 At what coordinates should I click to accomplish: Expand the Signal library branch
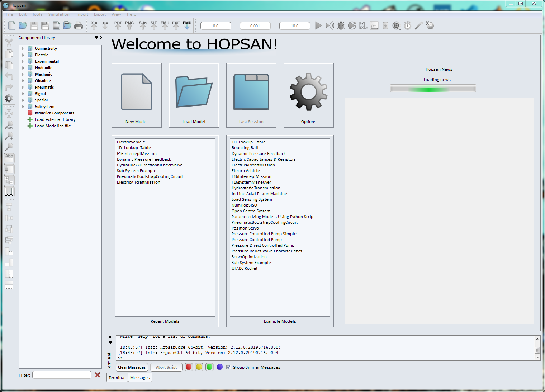23,93
